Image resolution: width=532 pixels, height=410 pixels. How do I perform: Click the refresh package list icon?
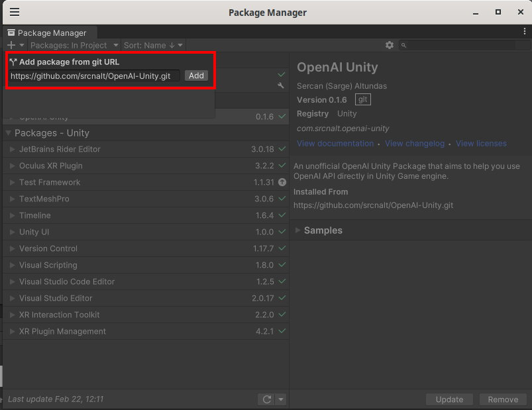[266, 399]
